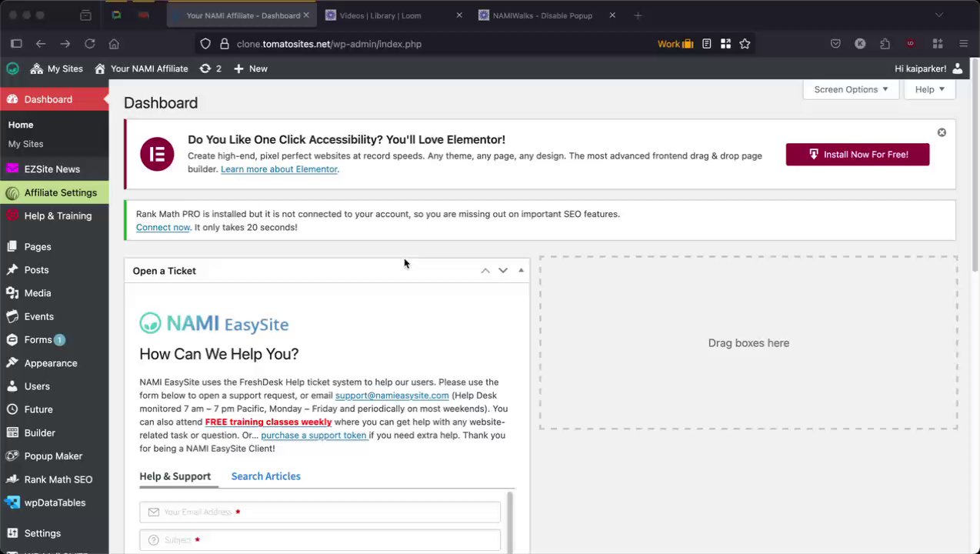The height and width of the screenshot is (554, 980).
Task: Click the site padlock icon
Action: click(224, 44)
